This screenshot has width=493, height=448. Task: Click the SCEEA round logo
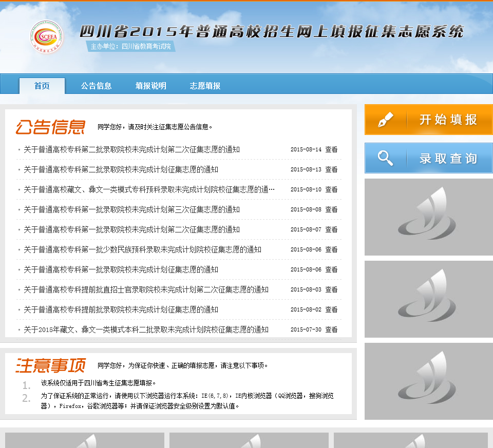point(47,36)
